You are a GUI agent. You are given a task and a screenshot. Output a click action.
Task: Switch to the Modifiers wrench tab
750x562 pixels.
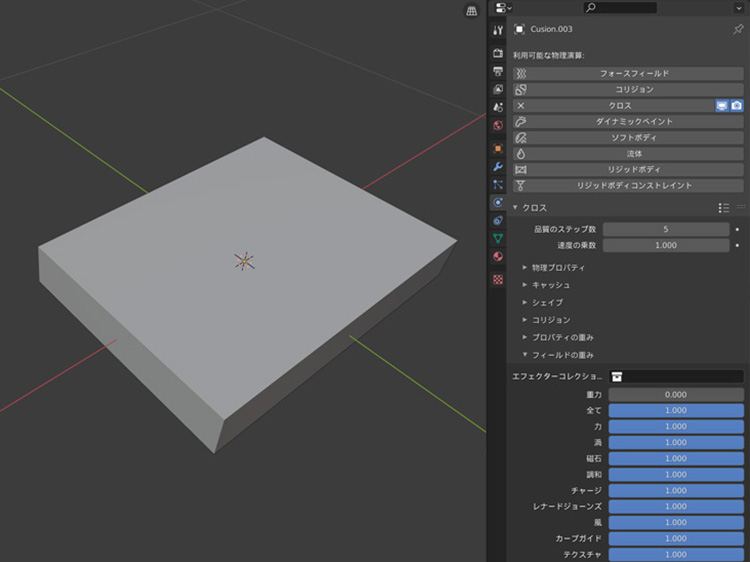[498, 166]
